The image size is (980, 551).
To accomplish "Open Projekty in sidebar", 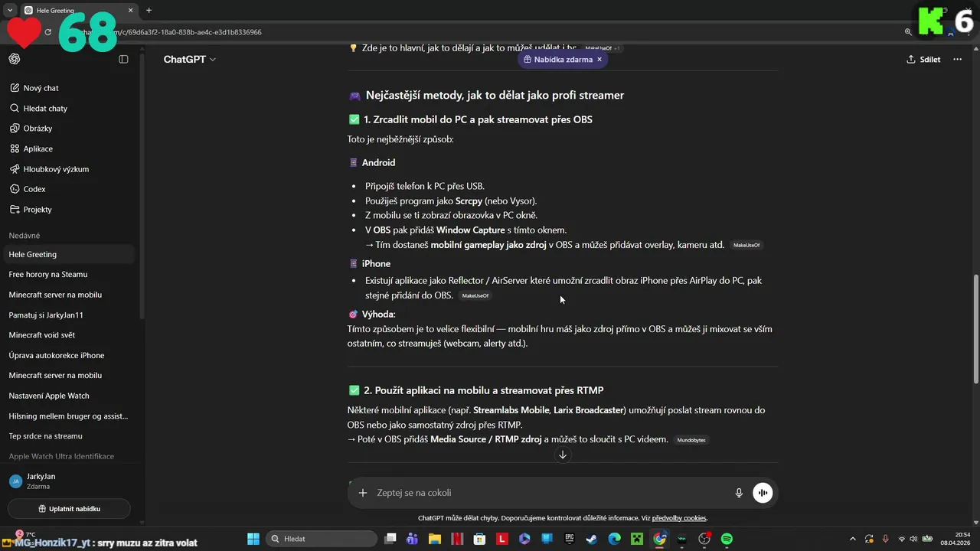I will tap(70, 210).
